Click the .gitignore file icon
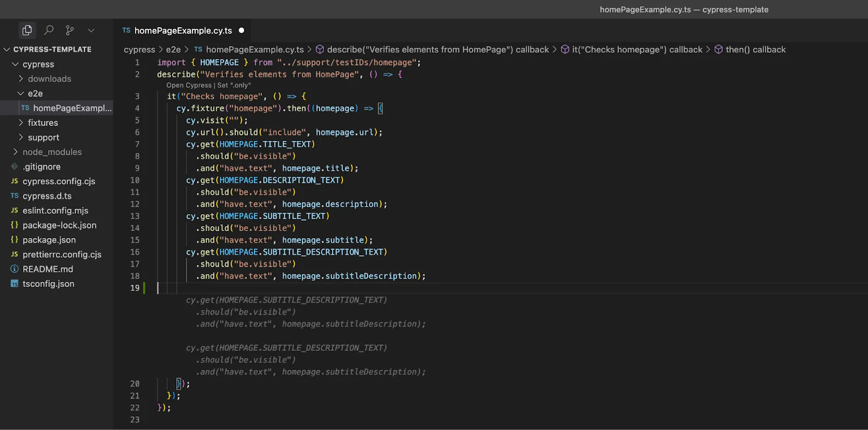The image size is (868, 430). click(x=15, y=166)
